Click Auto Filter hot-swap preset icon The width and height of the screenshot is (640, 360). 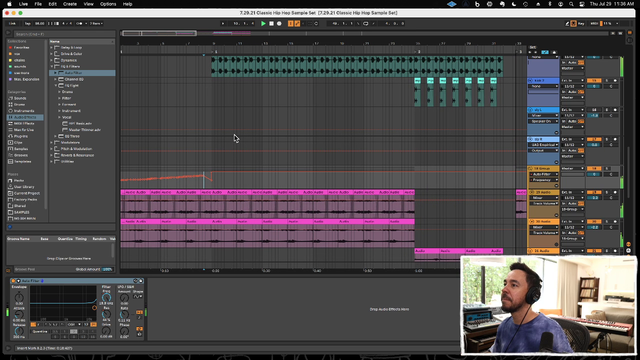tap(136, 281)
